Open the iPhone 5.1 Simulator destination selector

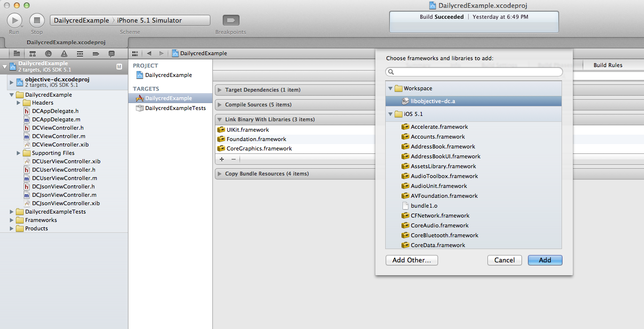pyautogui.click(x=149, y=20)
